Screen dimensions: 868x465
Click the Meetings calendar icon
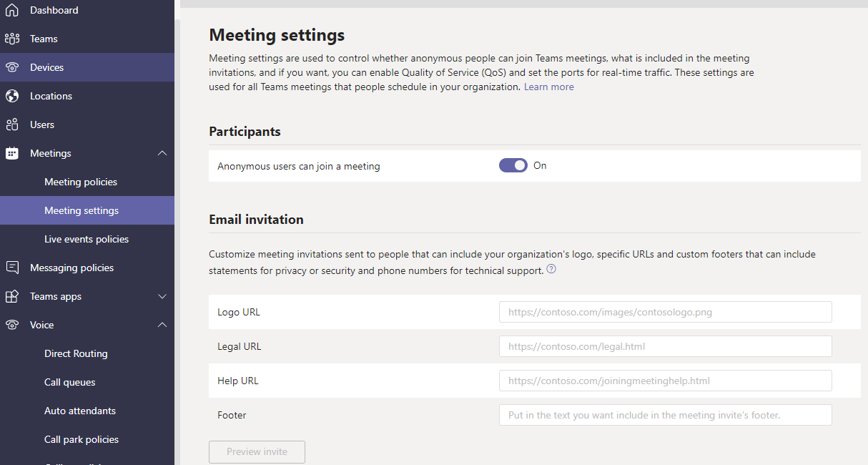click(x=12, y=153)
